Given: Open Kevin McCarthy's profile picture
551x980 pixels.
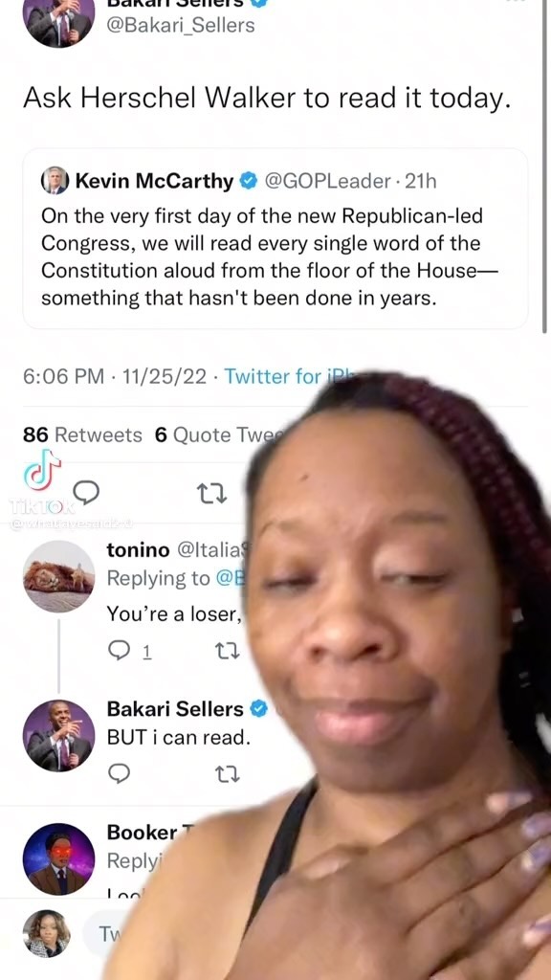Looking at the screenshot, I should 55,181.
